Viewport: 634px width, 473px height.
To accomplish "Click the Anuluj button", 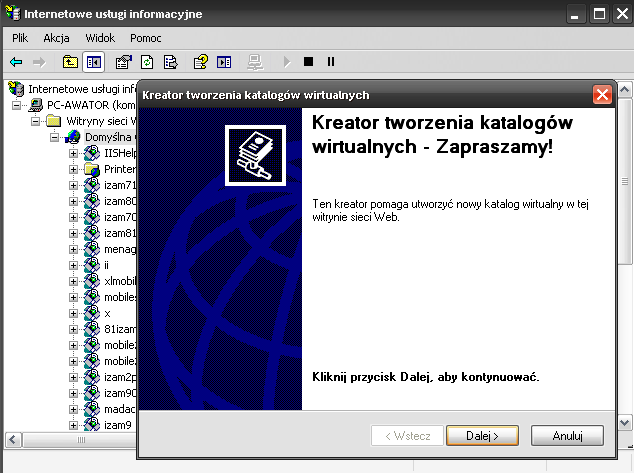I will coord(567,436).
